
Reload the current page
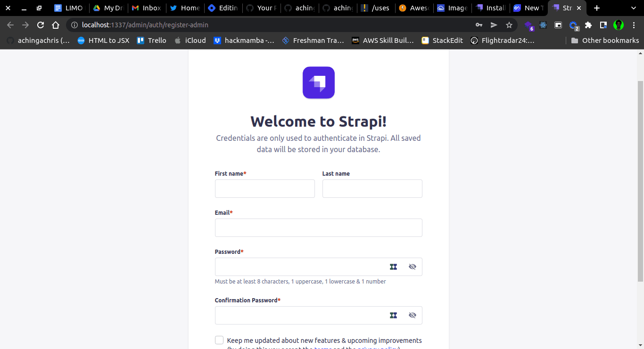41,25
